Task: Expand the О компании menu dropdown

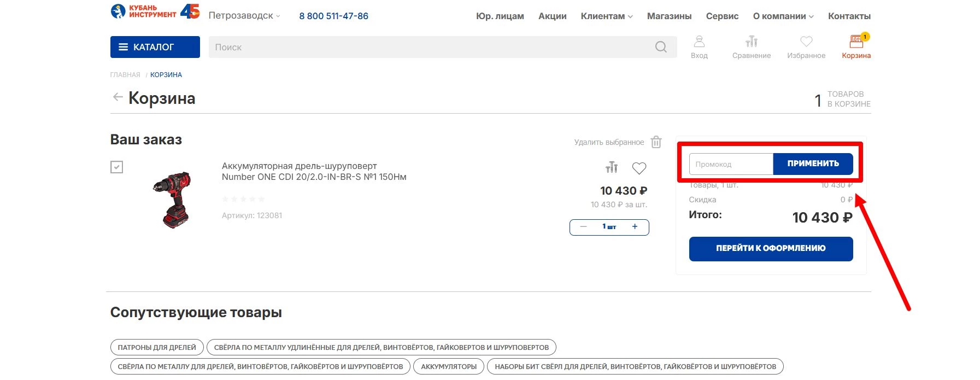Action: 783,16
